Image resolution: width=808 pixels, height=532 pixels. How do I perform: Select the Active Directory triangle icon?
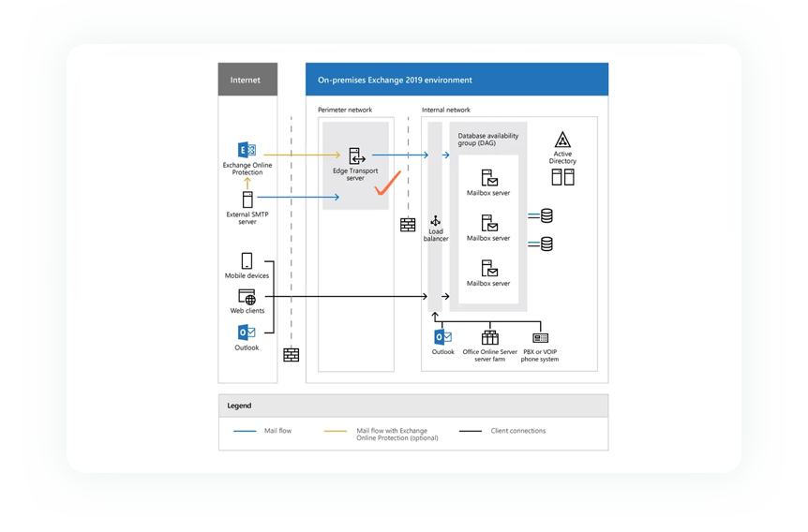click(562, 140)
